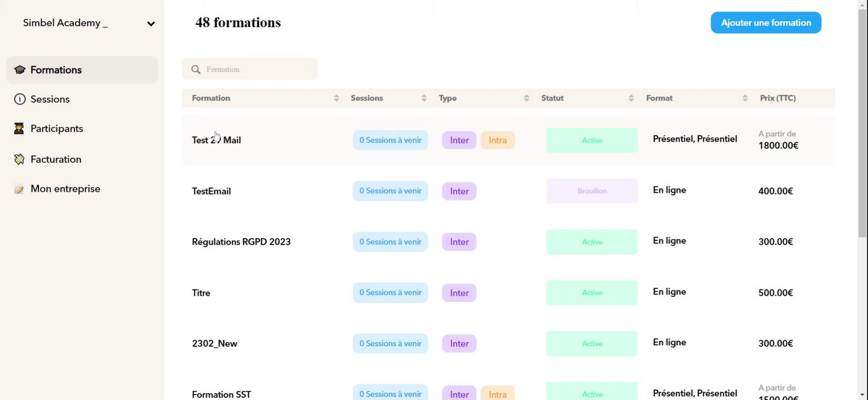Image resolution: width=868 pixels, height=400 pixels.
Task: Click the Facturation sidebar icon
Action: click(x=20, y=159)
